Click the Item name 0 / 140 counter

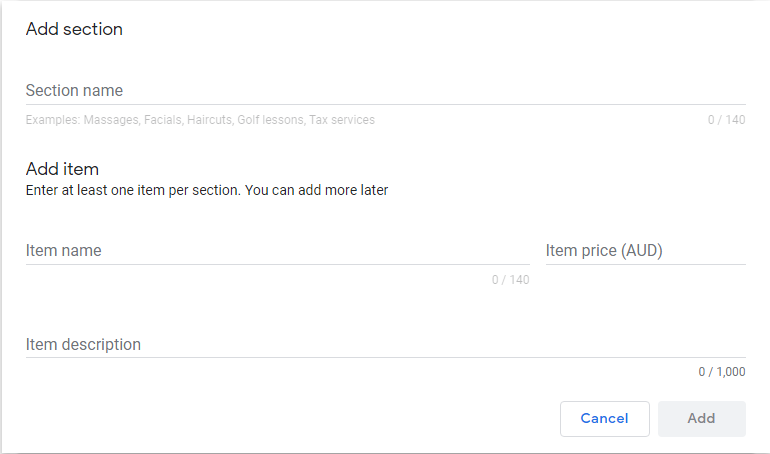(x=510, y=280)
